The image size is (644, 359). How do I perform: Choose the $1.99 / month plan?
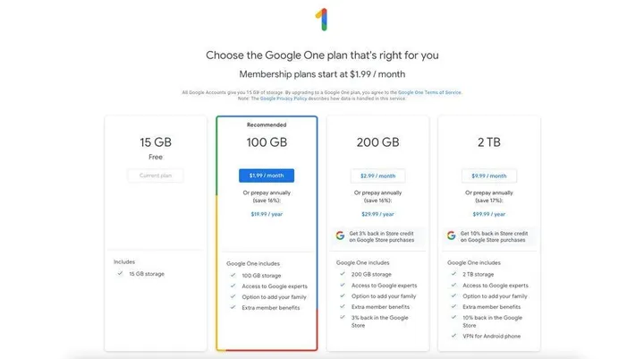click(x=266, y=175)
